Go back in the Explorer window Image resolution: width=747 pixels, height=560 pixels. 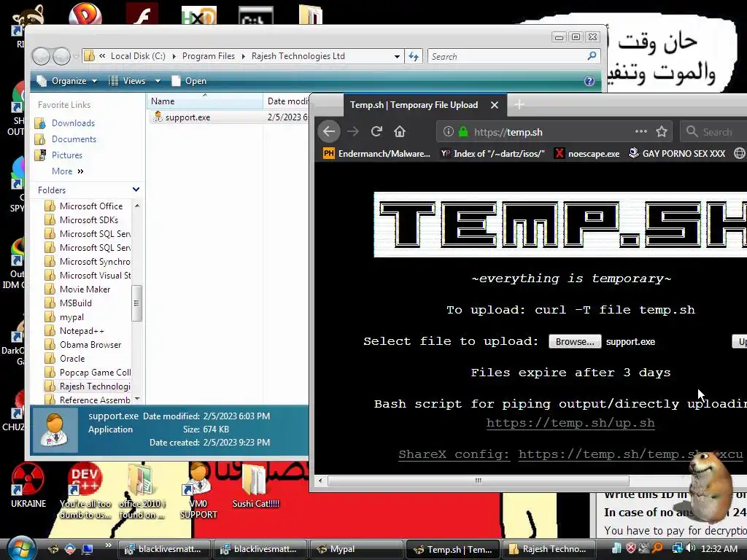click(x=42, y=57)
